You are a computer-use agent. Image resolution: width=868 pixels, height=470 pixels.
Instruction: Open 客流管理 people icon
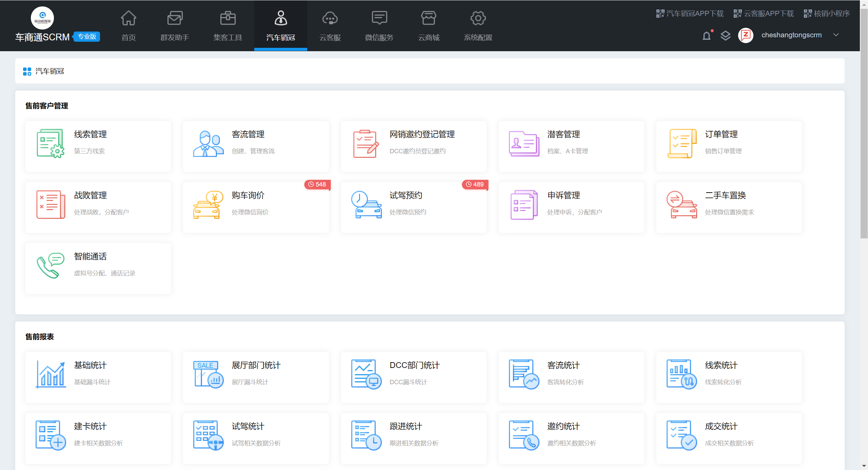coord(208,143)
